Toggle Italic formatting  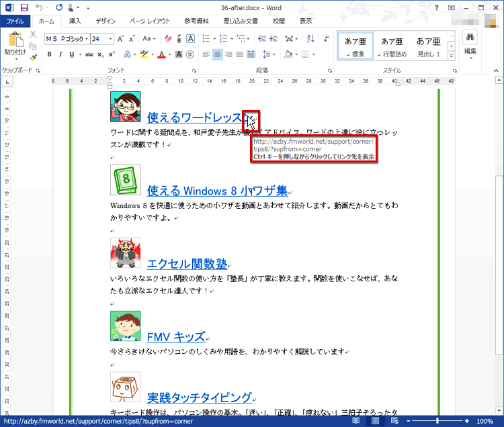pos(60,54)
